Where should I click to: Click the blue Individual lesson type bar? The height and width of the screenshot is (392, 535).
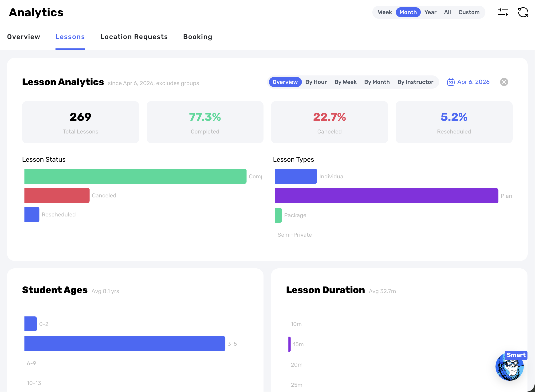pos(296,176)
